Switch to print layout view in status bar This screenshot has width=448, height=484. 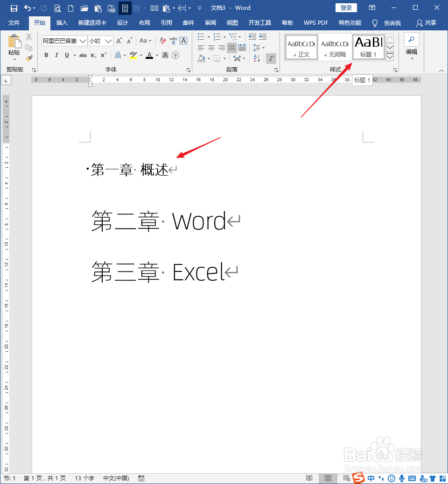[x=328, y=478]
